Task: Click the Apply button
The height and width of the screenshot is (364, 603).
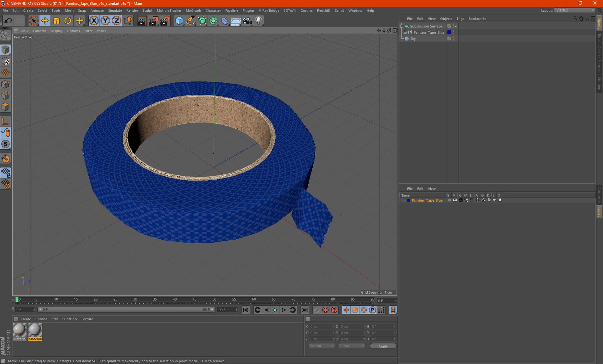Action: pyautogui.click(x=383, y=346)
